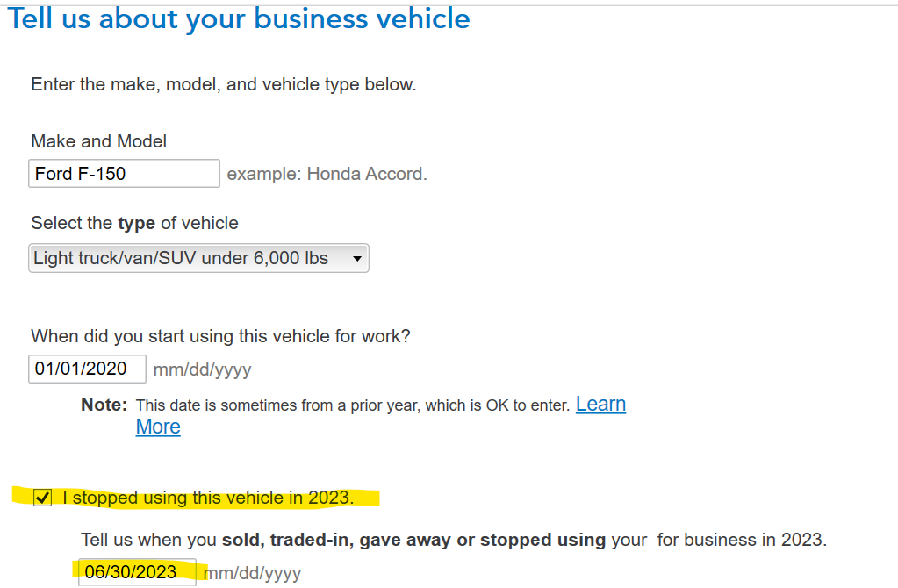Click the 'Make and Model' field label
This screenshot has width=898, height=588.
coord(98,141)
